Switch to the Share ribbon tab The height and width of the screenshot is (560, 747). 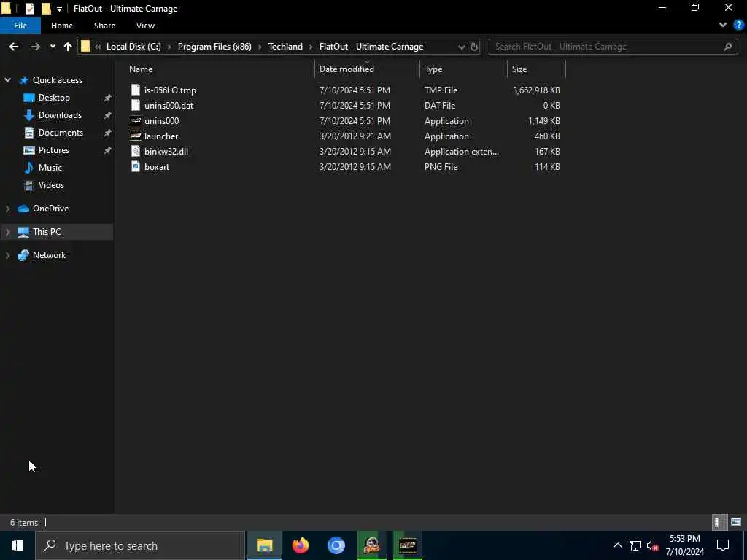tap(104, 26)
